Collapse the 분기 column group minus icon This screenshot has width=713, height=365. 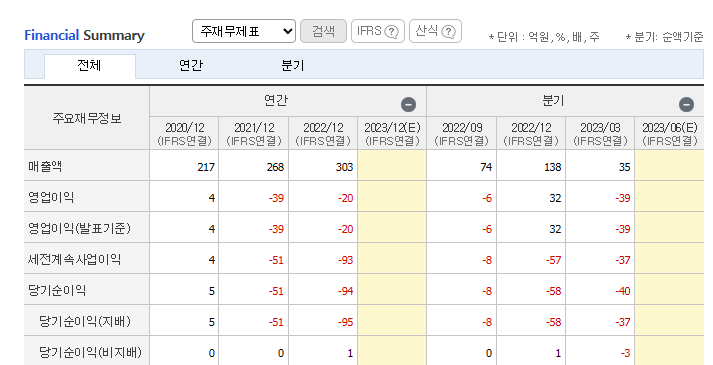pos(686,105)
